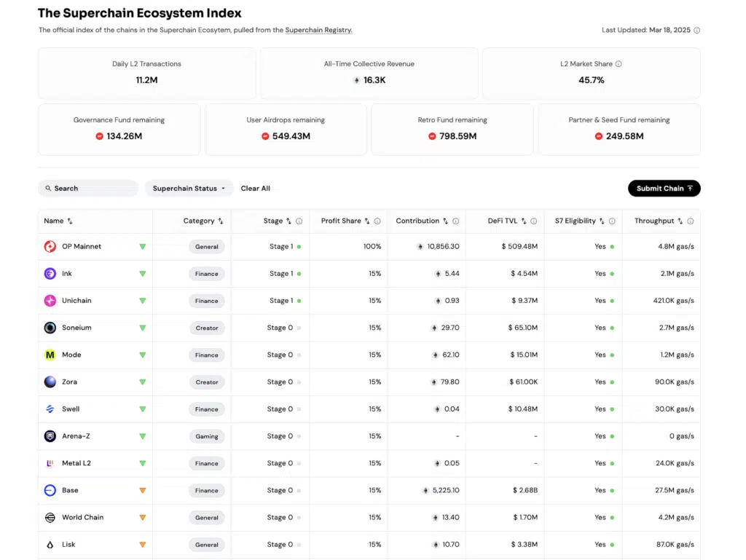Sort table by Stage column arrows
The image size is (746, 560).
tap(288, 221)
